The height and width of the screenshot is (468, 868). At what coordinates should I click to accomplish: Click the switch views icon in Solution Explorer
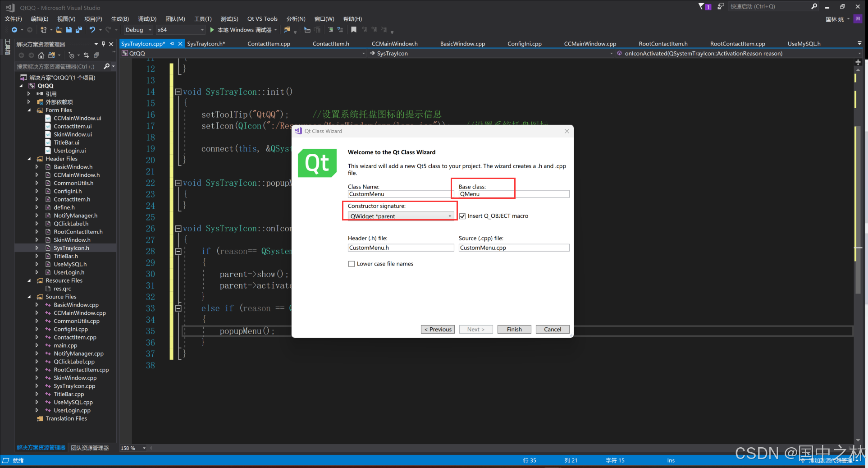pyautogui.click(x=52, y=55)
